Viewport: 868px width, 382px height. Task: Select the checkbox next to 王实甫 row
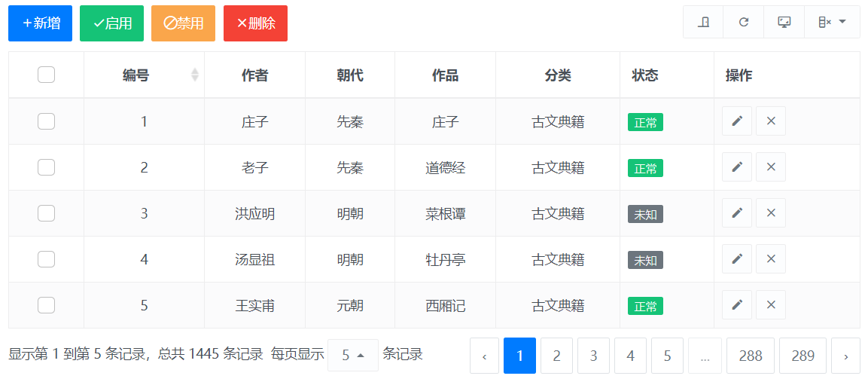[x=46, y=305]
